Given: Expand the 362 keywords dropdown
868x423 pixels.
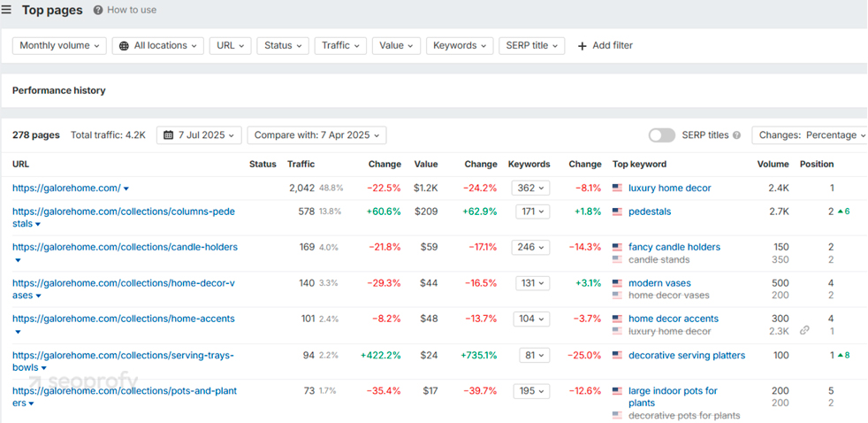Looking at the screenshot, I should tap(531, 188).
